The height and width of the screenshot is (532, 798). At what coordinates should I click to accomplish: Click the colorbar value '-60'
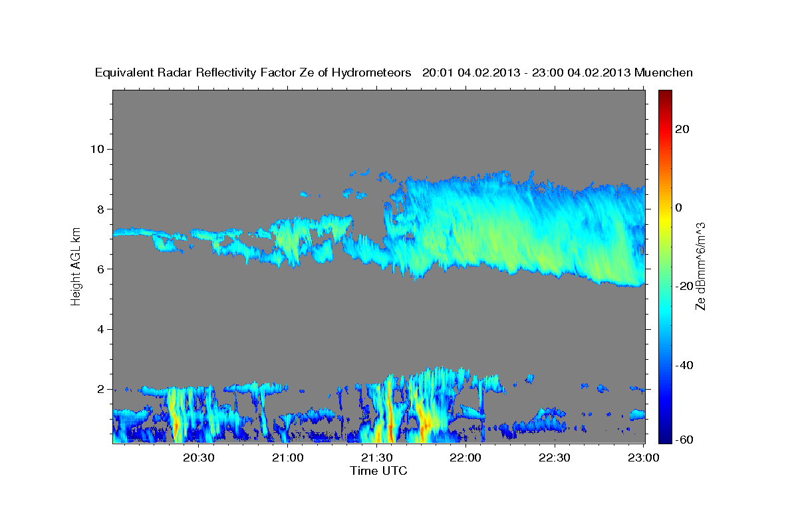(x=685, y=440)
